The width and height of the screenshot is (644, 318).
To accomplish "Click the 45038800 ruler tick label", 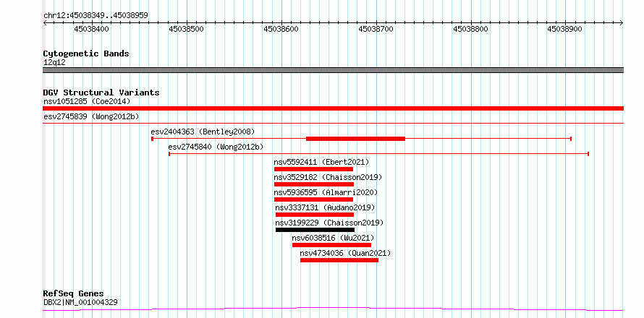I will click(x=470, y=30).
